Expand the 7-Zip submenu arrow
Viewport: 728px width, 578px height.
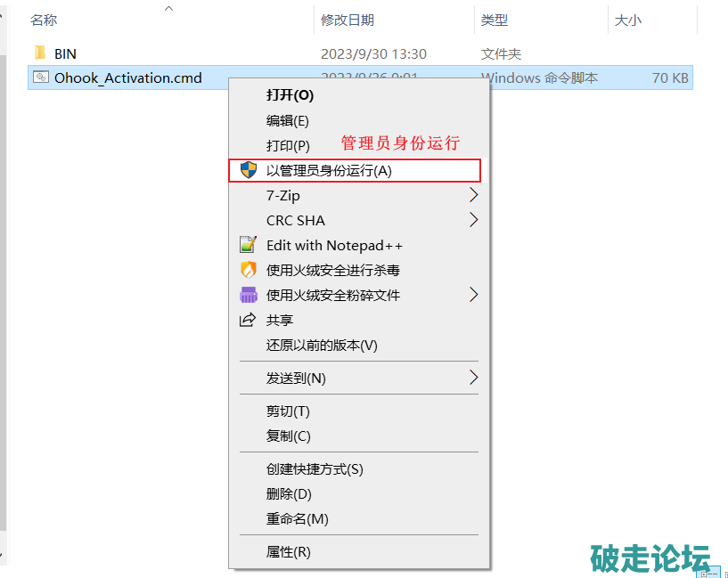473,195
